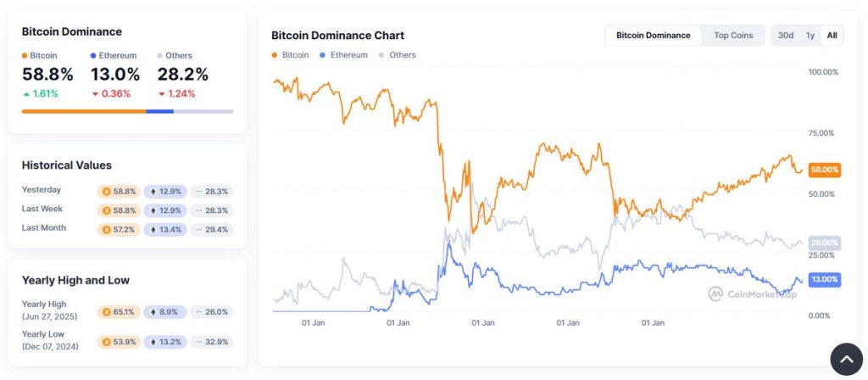Set the chart range to 30d
The image size is (868, 380).
(786, 36)
